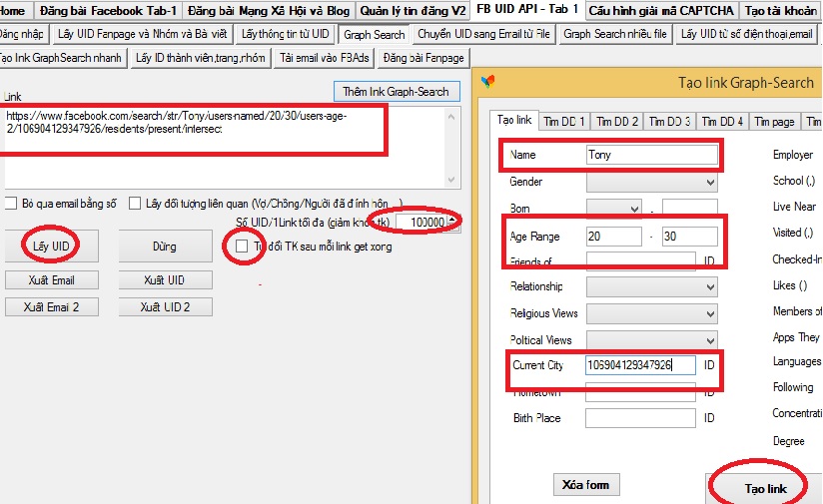Screen dimensions: 823x504
Task: Click the Birth Place input field
Action: [x=640, y=418]
